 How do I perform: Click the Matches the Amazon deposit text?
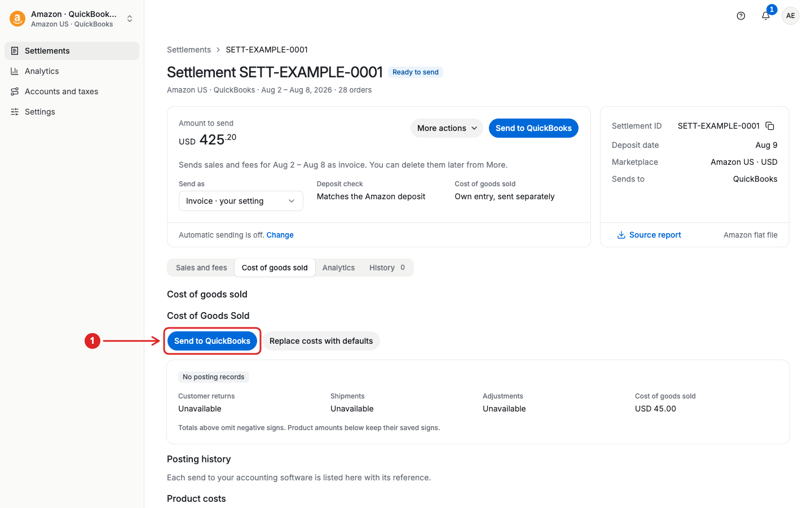(371, 196)
